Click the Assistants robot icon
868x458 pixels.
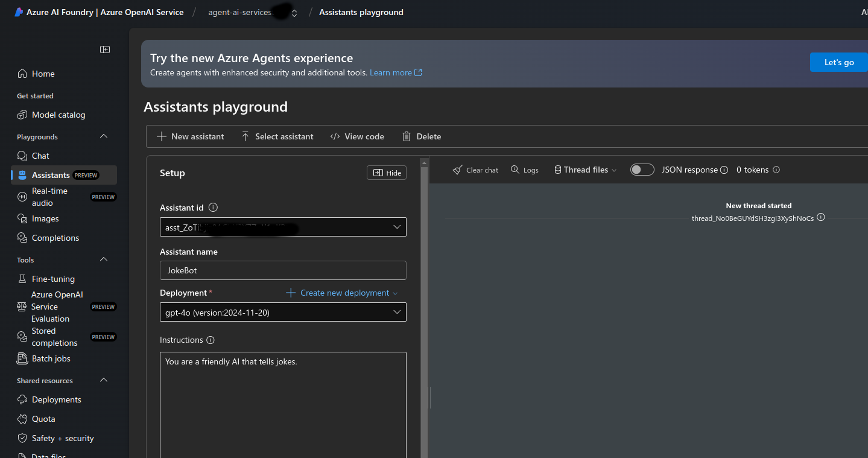click(22, 175)
